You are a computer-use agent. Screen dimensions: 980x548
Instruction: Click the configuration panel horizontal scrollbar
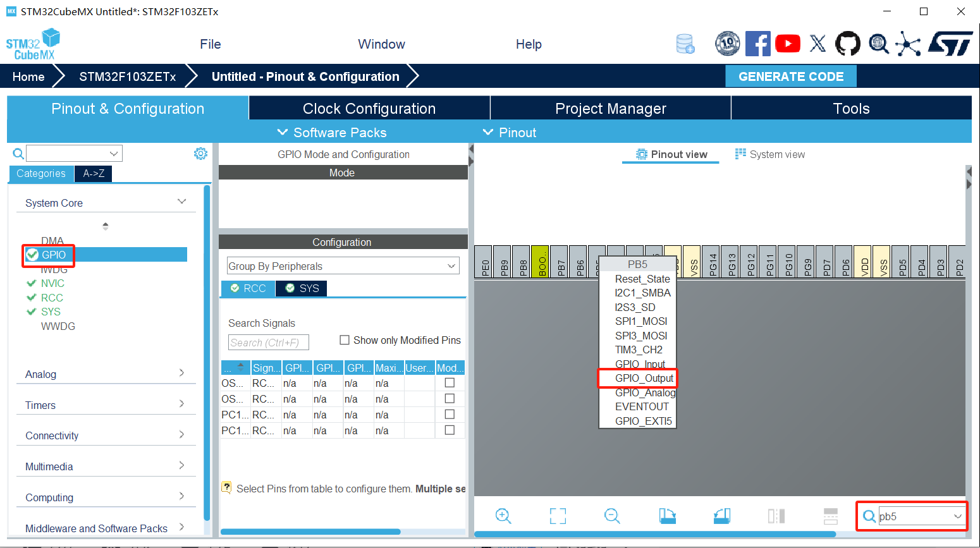point(310,532)
